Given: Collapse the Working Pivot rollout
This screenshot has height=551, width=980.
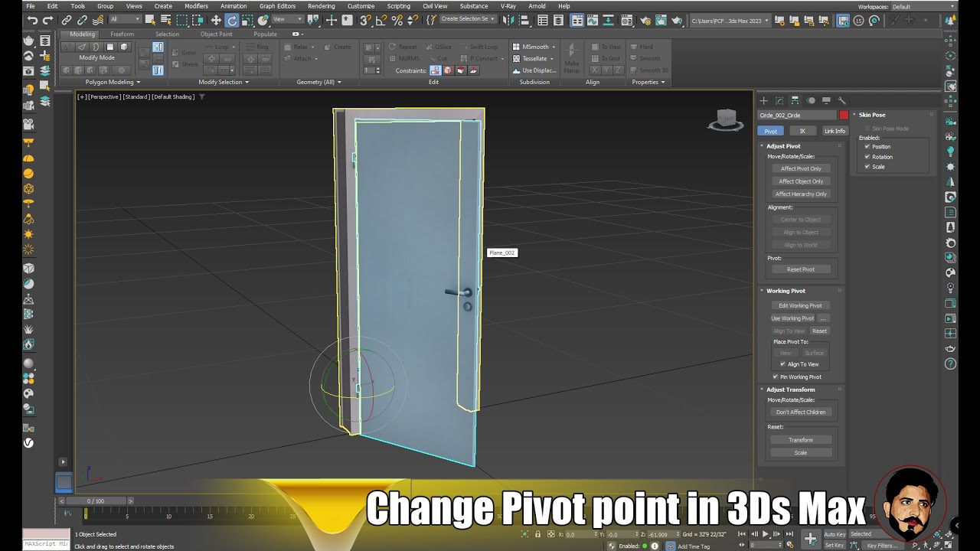Looking at the screenshot, I should point(786,291).
